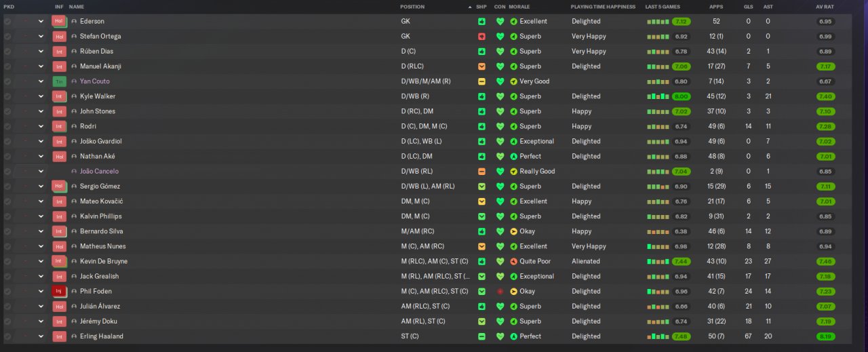The height and width of the screenshot is (352, 868).
Task: Click Phil Foden's red condition icon
Action: pos(500,291)
